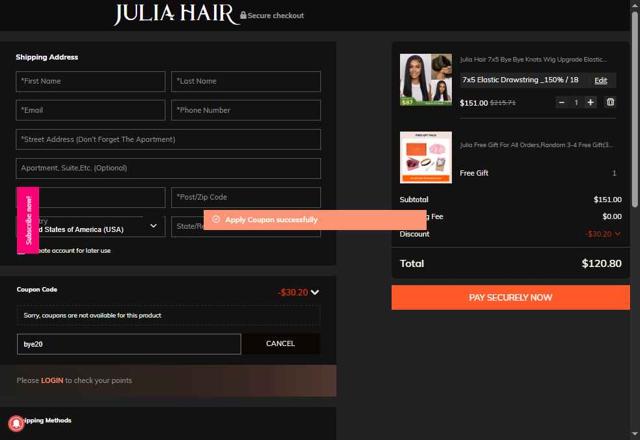The height and width of the screenshot is (440, 640).
Task: Click the wig quantity value 1
Action: coord(576,102)
